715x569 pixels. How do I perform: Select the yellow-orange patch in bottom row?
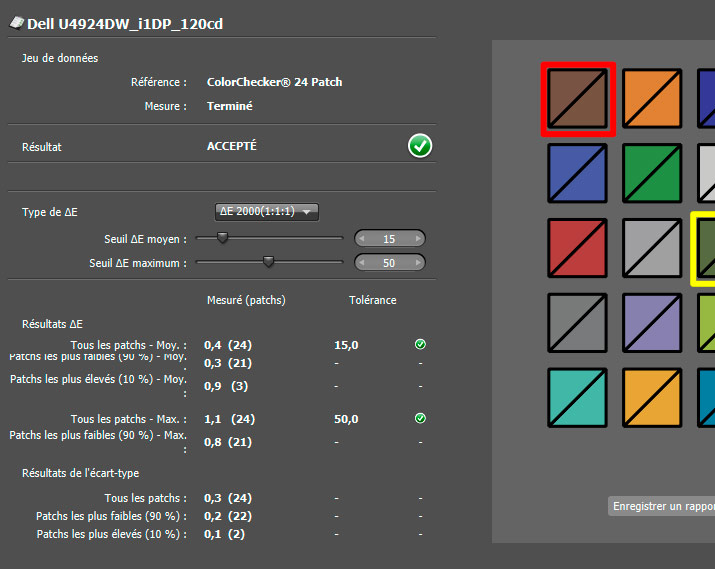652,397
